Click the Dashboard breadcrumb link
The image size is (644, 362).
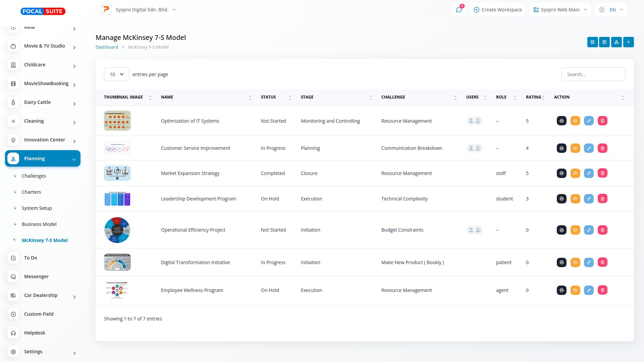(107, 47)
